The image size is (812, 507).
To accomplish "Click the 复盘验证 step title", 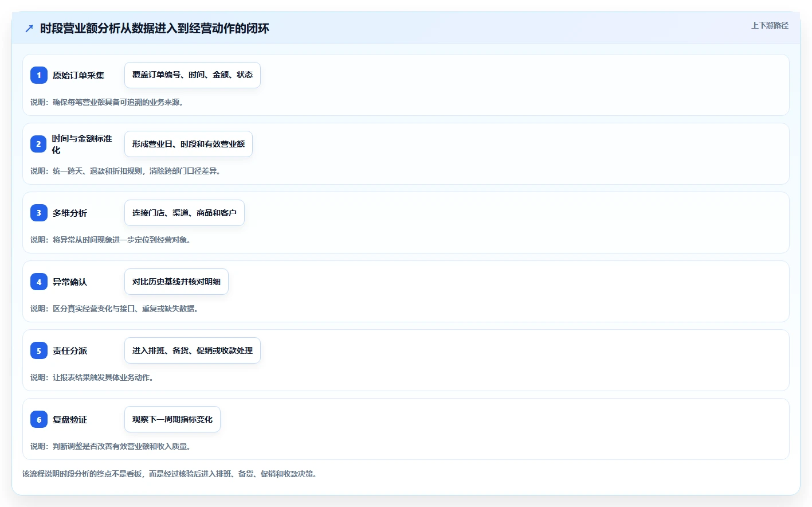I will click(x=70, y=419).
